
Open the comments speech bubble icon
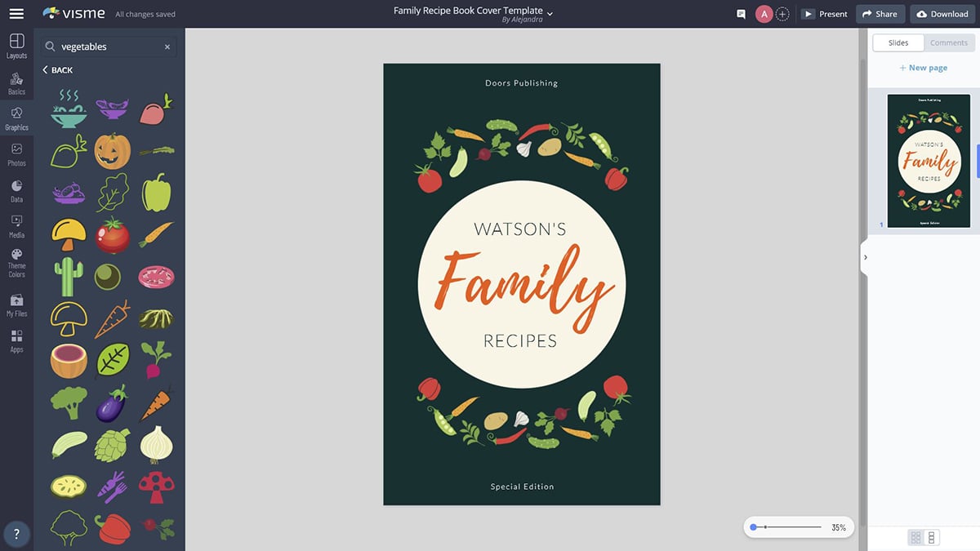coord(741,14)
